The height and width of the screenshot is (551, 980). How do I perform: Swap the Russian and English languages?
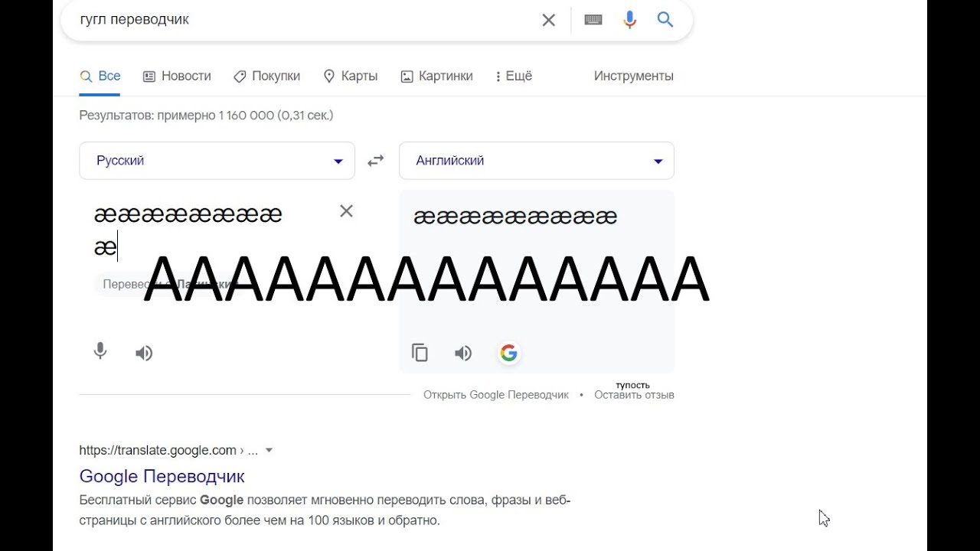tap(376, 161)
